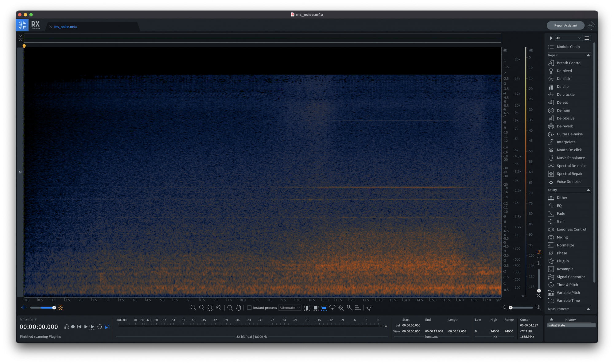This screenshot has width=614, height=364.
Task: Collapse the Repair modules section
Action: (x=588, y=55)
